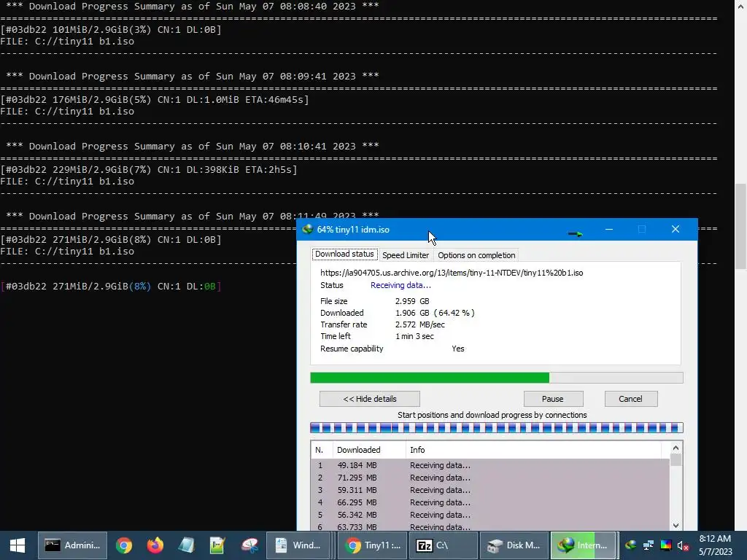
Task: Switch to the 7-Zip C:\ taskbar window
Action: click(x=443, y=545)
